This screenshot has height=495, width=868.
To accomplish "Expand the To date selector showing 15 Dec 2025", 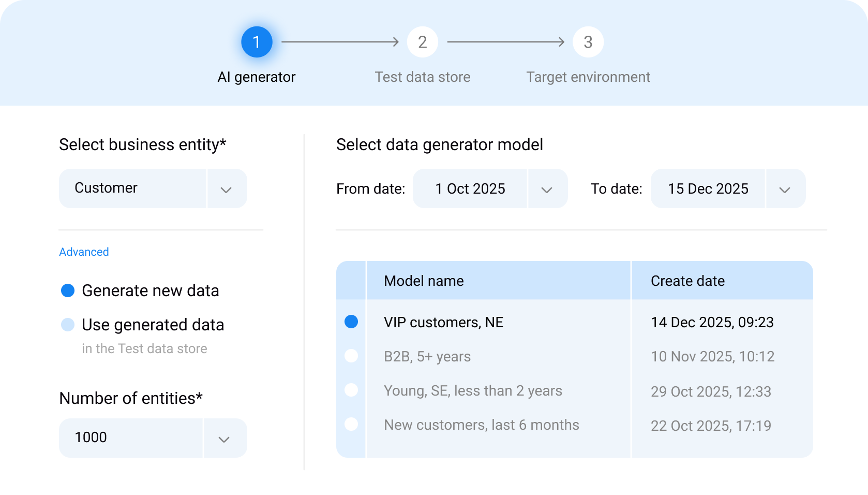I will coord(785,188).
